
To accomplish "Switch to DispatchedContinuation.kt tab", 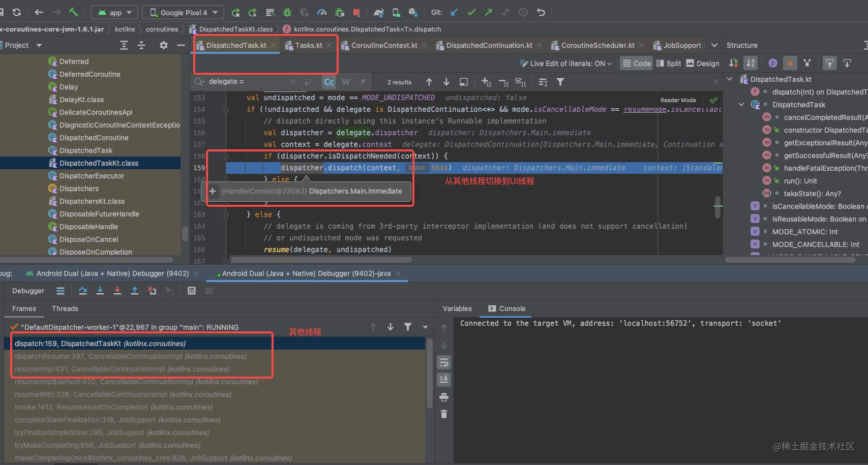I will coord(489,45).
